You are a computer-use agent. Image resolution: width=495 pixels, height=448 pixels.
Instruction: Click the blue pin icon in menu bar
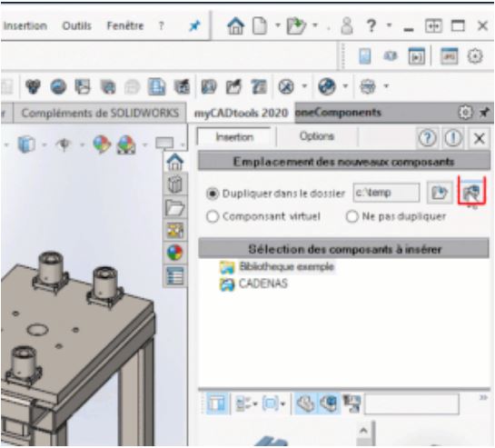[x=194, y=26]
